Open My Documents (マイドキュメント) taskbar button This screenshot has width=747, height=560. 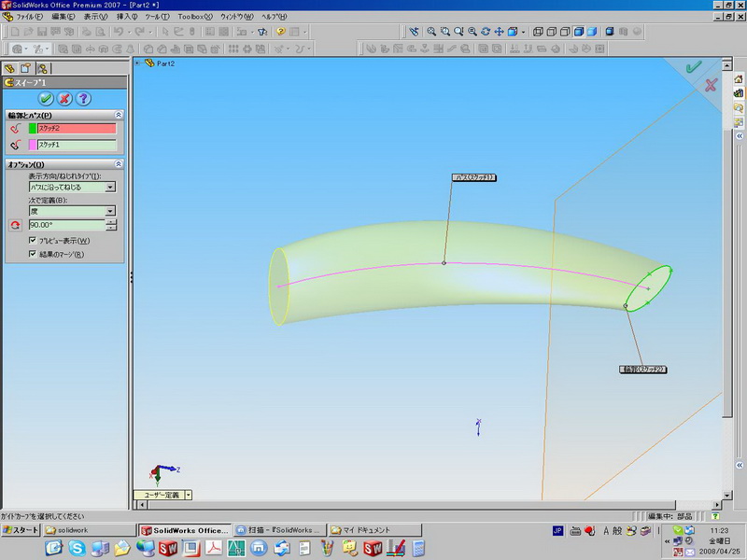375,530
